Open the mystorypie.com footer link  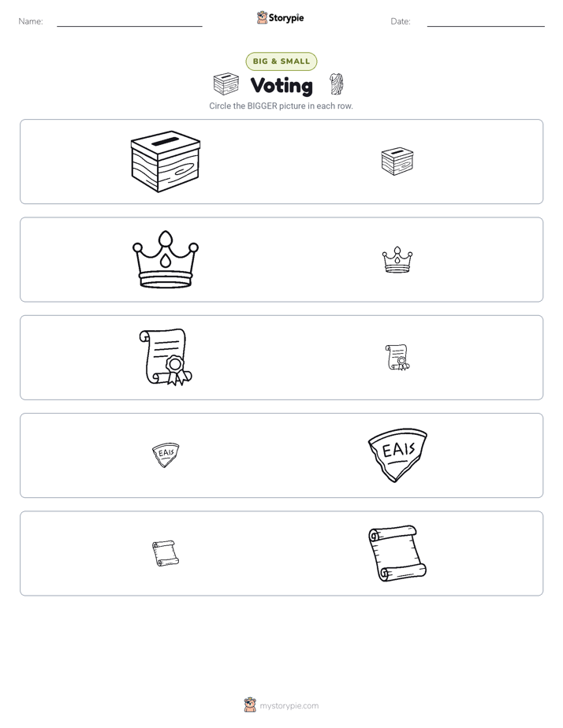tap(289, 706)
